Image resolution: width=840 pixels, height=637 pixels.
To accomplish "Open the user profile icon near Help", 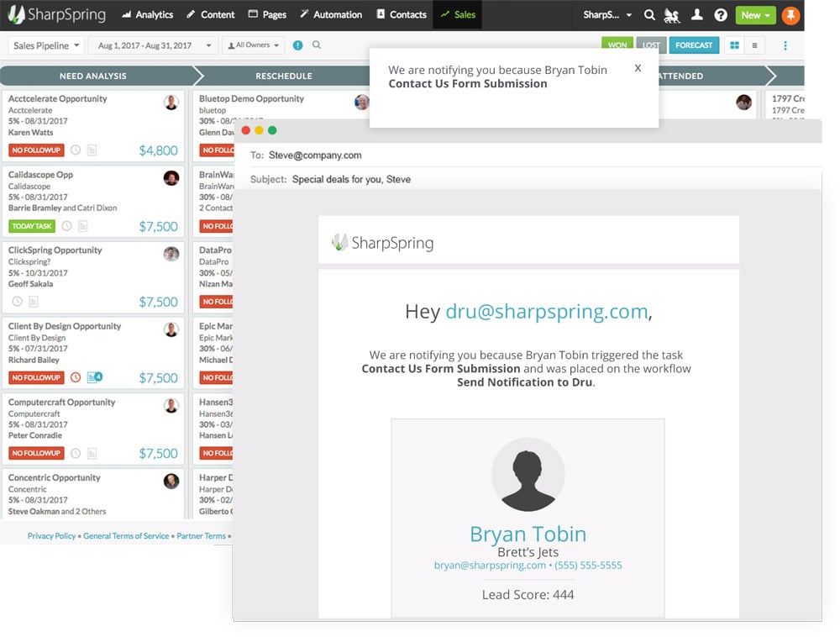I will point(697,14).
